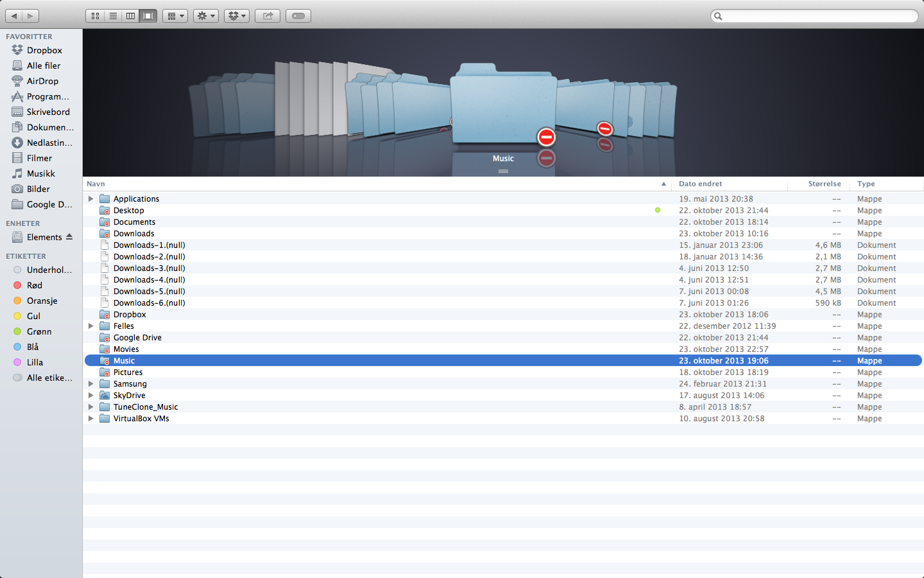Switch to list view
924x578 pixels.
pyautogui.click(x=113, y=16)
